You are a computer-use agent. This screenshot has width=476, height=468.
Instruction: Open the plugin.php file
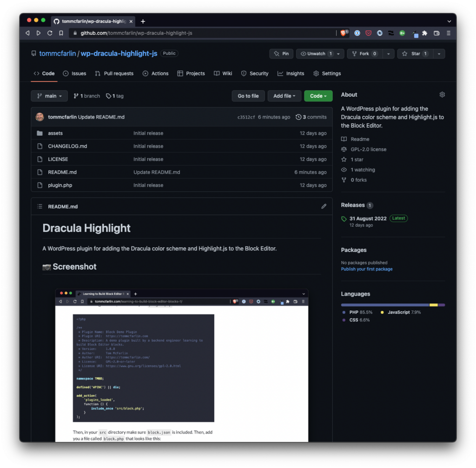click(x=60, y=185)
